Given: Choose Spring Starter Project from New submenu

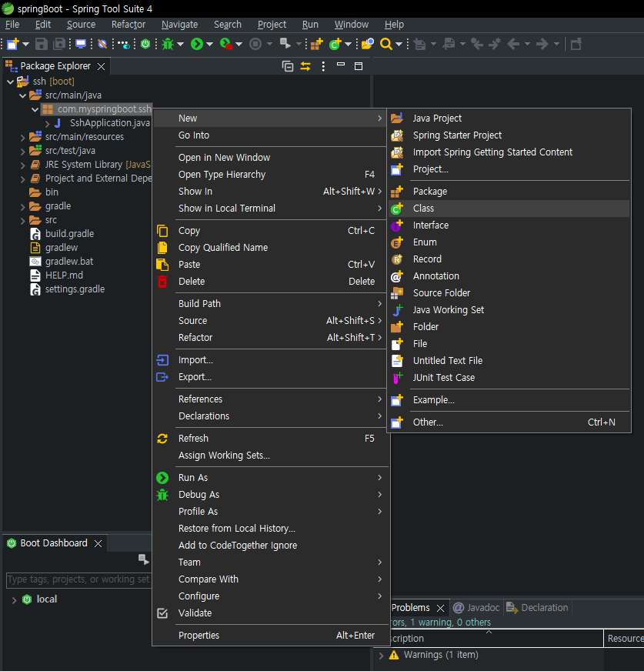Looking at the screenshot, I should [509, 135].
